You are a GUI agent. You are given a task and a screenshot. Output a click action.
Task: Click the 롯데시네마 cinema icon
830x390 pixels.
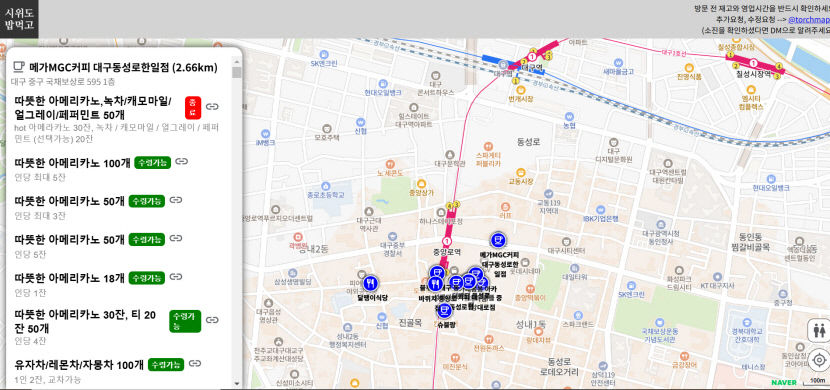point(524,262)
